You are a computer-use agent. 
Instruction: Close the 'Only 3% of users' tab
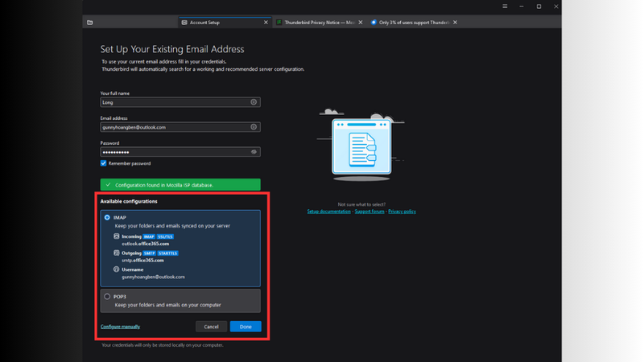[x=455, y=23]
